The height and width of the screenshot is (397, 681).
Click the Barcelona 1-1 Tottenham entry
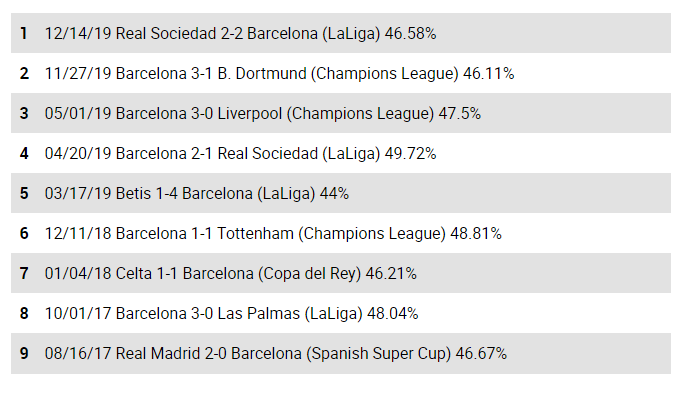(341, 233)
